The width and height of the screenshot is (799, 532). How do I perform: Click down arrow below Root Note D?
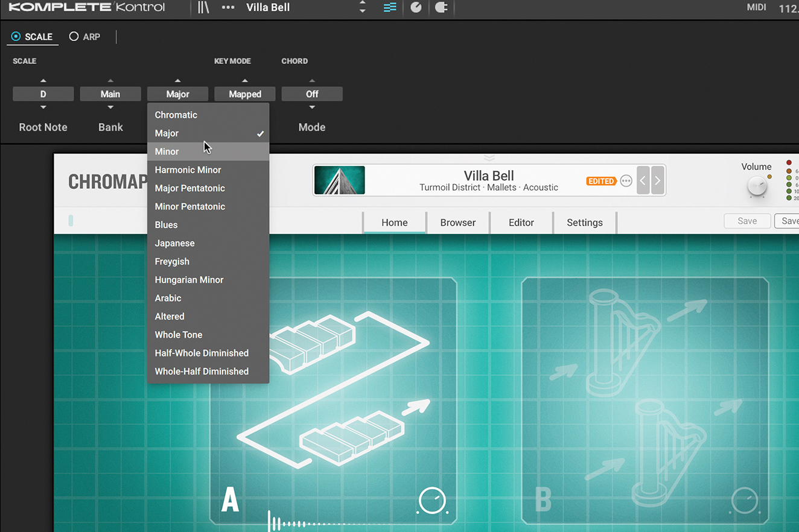pos(43,107)
